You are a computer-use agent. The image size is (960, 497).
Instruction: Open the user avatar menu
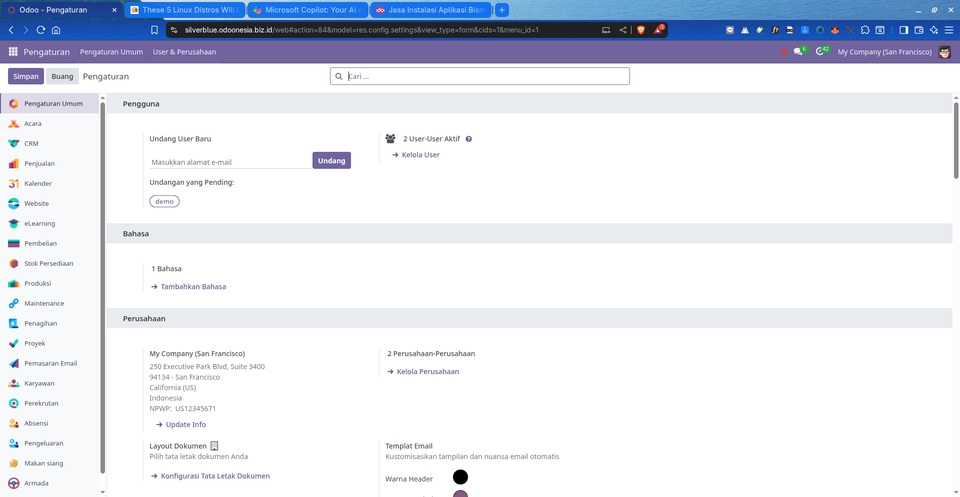coord(945,51)
